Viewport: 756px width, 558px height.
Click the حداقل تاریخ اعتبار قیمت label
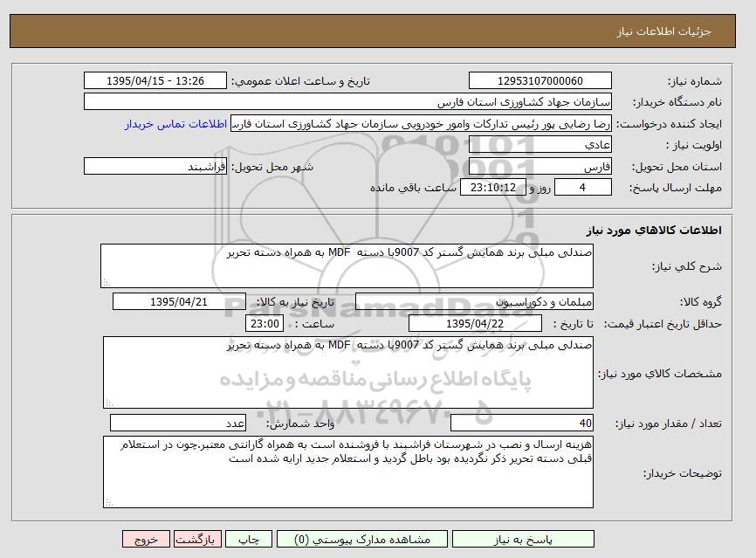[x=663, y=324]
